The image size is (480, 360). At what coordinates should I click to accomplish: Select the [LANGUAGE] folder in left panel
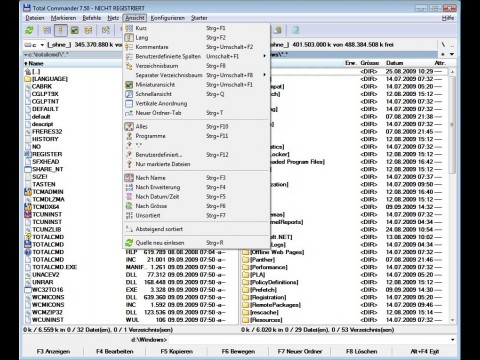click(x=49, y=79)
